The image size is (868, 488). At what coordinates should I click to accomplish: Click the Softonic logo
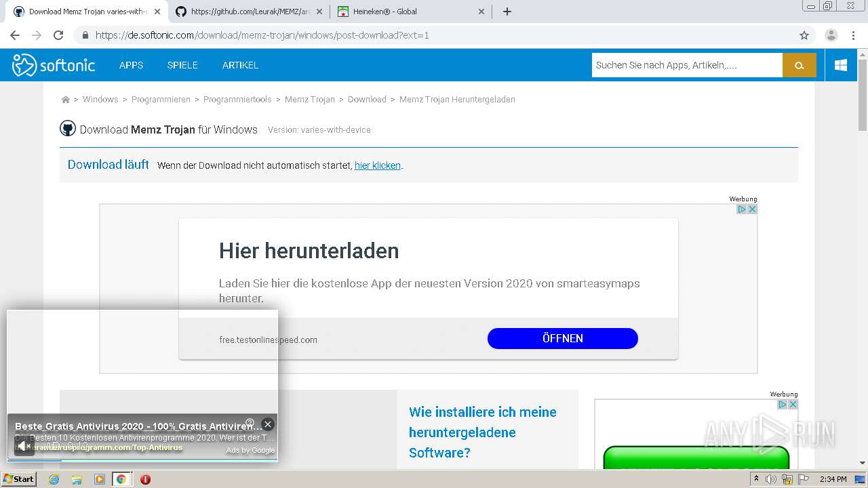54,65
